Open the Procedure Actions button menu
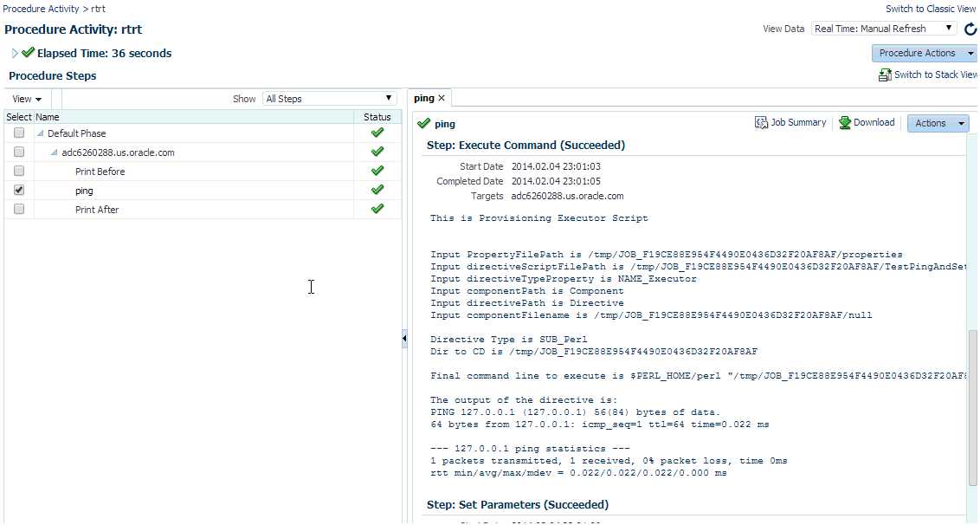Image resolution: width=980 pixels, height=525 pixels. coord(925,53)
